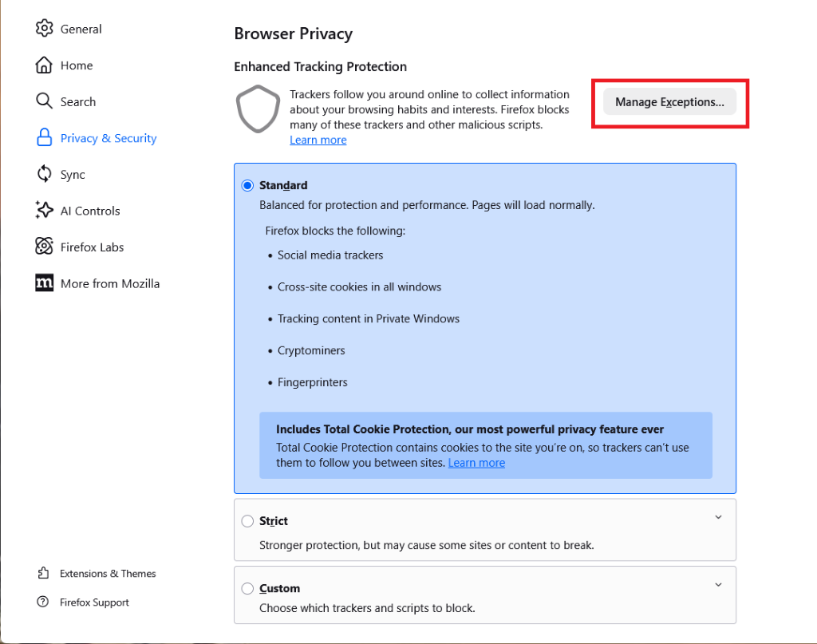The image size is (817, 644).
Task: Open the Firefox Labs atom icon
Action: tap(45, 247)
